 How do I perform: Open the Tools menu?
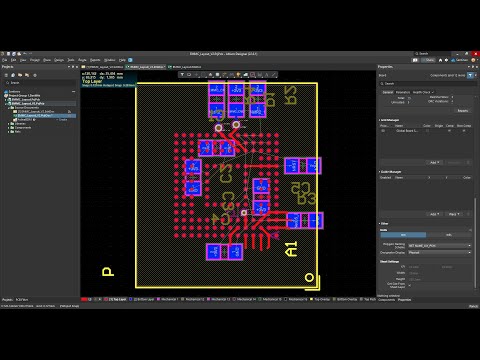tap(71, 60)
